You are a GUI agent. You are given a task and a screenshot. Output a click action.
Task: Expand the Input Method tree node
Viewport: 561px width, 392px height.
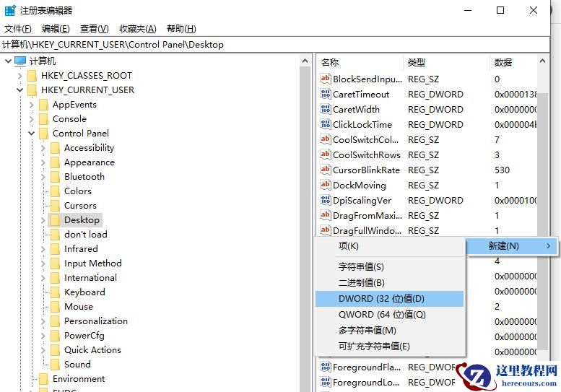pos(43,263)
